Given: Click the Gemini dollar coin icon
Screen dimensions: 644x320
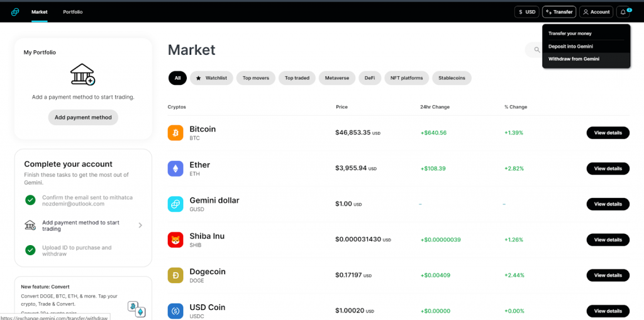Looking at the screenshot, I should 175,204.
